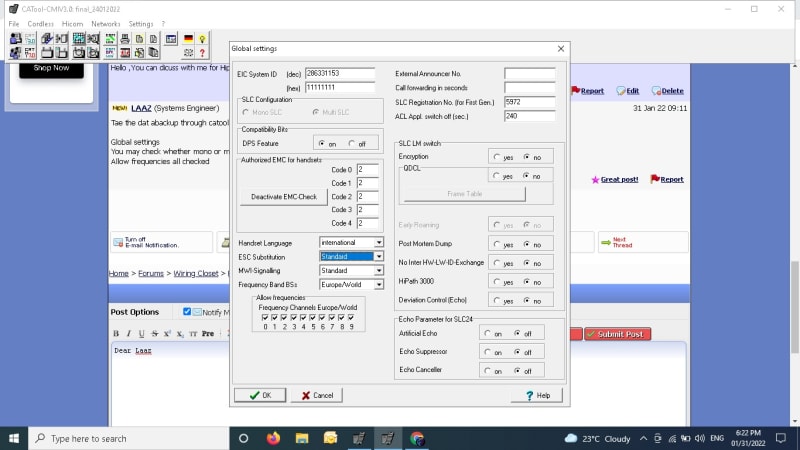
Task: Set Post Mortem Dump to yes
Action: click(496, 244)
